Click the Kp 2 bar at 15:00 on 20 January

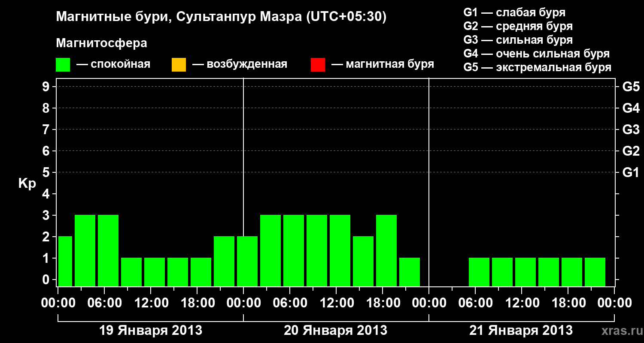[x=363, y=261]
